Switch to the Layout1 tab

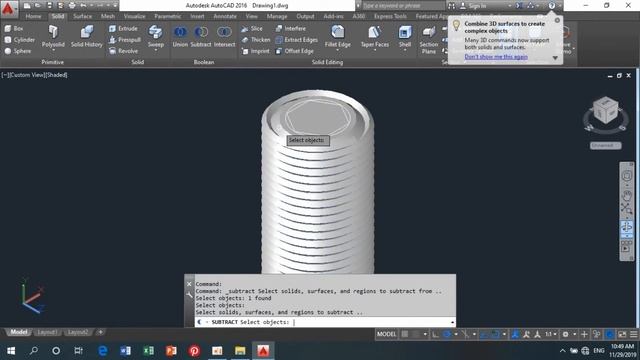click(47, 332)
